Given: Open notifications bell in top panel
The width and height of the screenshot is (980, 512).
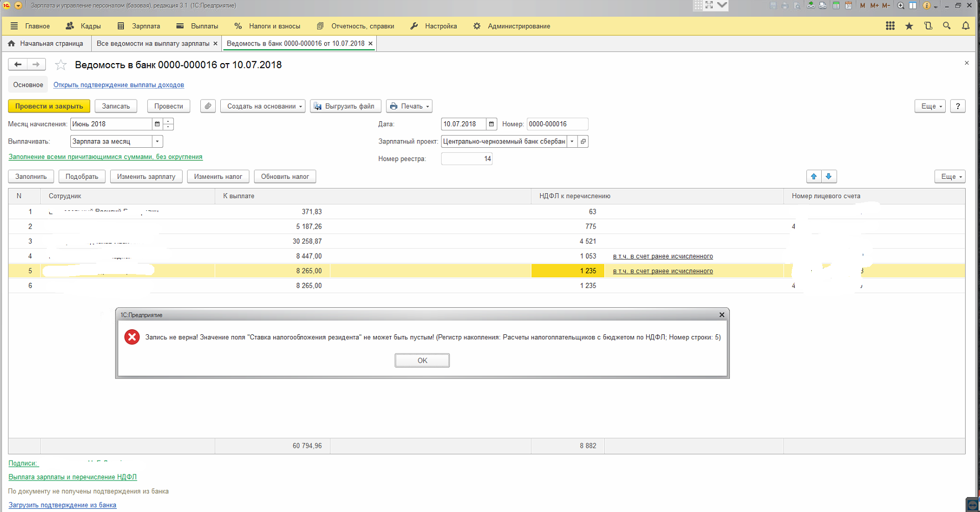Looking at the screenshot, I should [966, 26].
